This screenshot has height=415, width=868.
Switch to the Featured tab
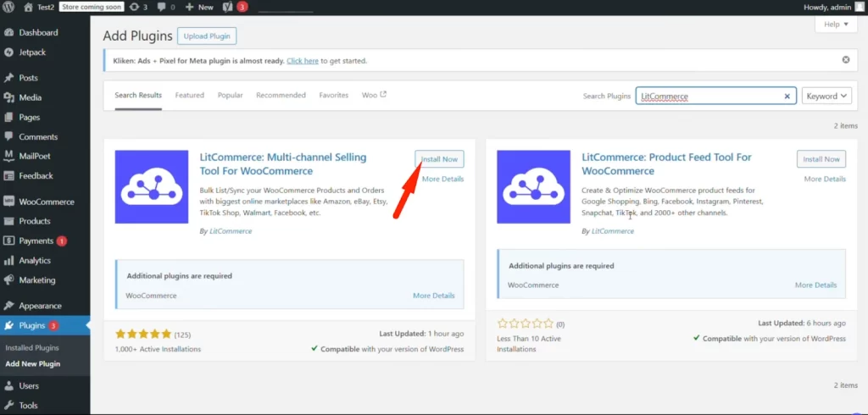point(190,95)
